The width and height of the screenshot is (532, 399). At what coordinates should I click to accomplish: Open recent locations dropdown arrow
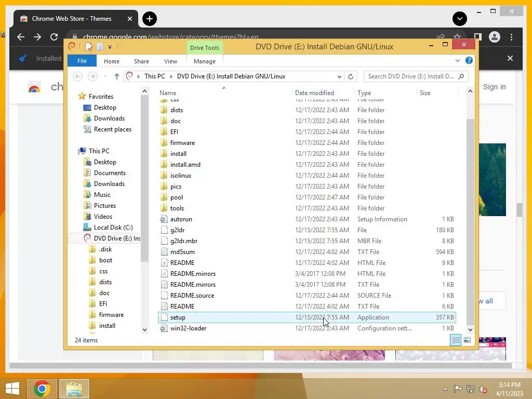pyautogui.click(x=105, y=76)
